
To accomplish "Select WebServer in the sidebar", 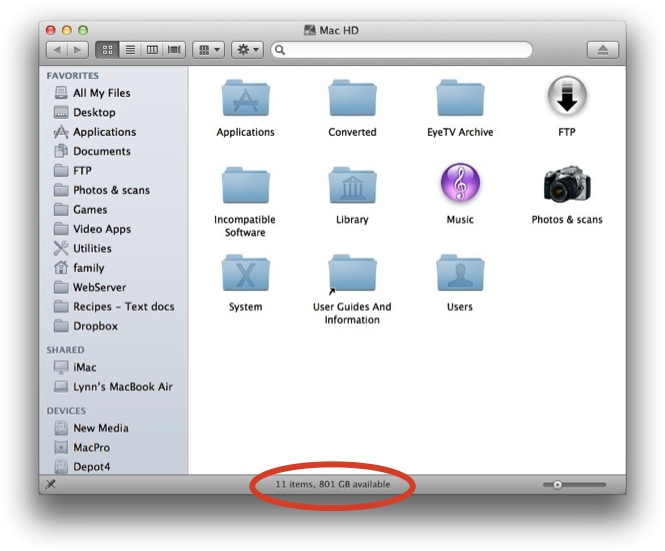I will coord(113,287).
